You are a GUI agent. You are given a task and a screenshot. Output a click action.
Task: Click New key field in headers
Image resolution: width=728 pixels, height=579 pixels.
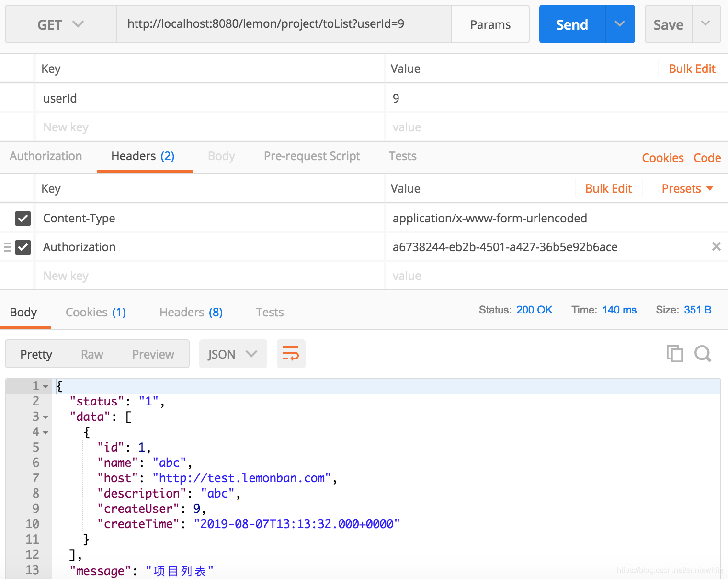pos(211,276)
